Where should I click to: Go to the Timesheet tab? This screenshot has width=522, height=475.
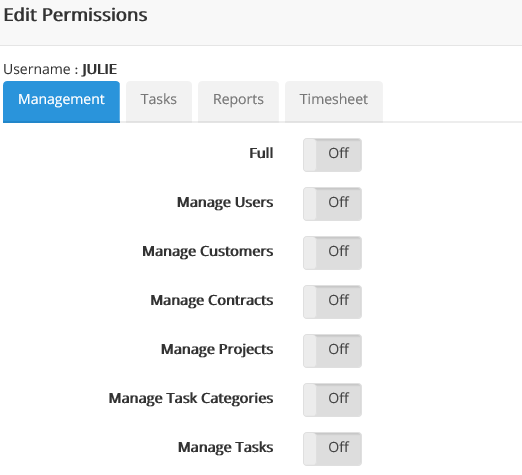(x=334, y=102)
